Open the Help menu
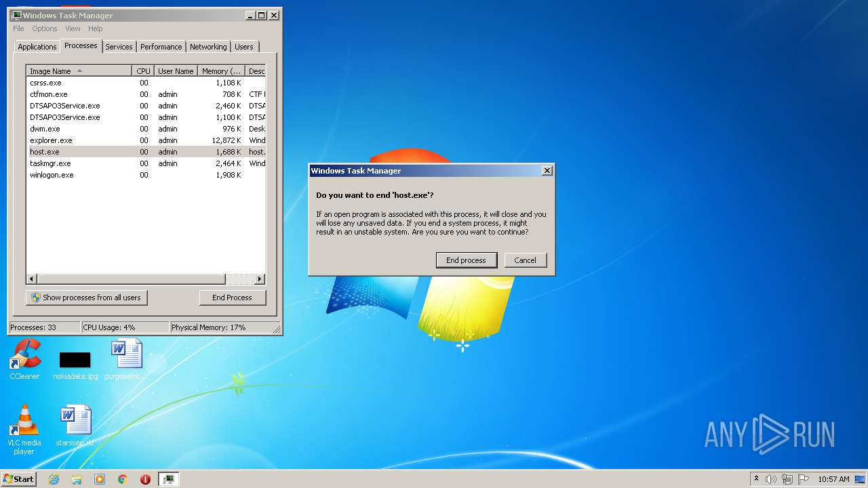Image resolution: width=868 pixels, height=488 pixels. tap(96, 28)
